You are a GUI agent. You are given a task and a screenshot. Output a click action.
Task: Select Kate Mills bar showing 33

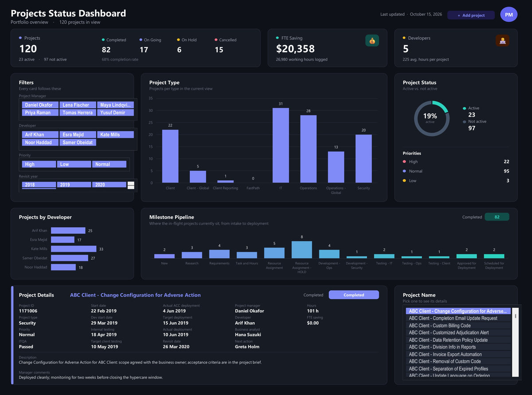[74, 249]
